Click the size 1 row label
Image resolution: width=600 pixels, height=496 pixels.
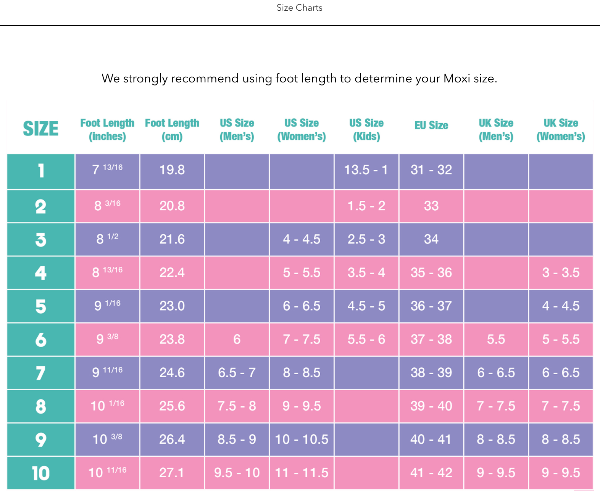[41, 171]
